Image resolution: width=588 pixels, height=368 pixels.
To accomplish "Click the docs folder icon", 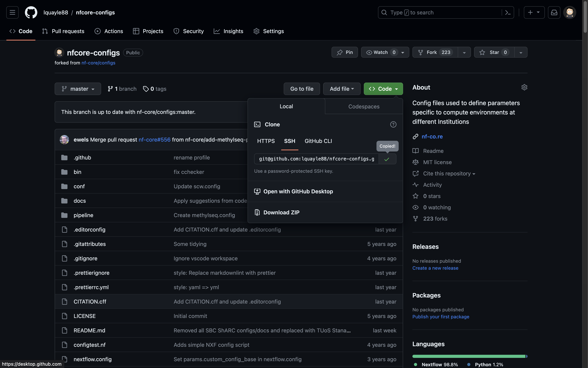I will [x=64, y=201].
